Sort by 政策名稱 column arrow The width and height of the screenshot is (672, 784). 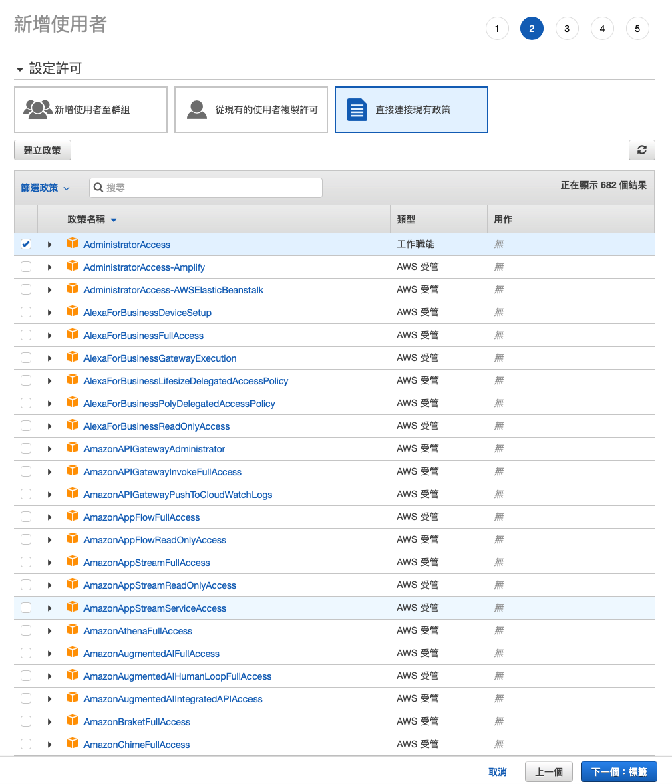[x=114, y=220]
